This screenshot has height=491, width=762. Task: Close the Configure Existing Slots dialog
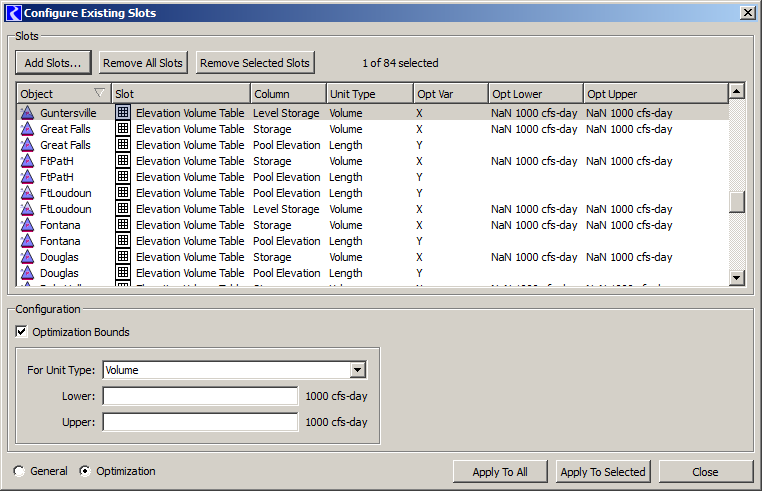[747, 13]
